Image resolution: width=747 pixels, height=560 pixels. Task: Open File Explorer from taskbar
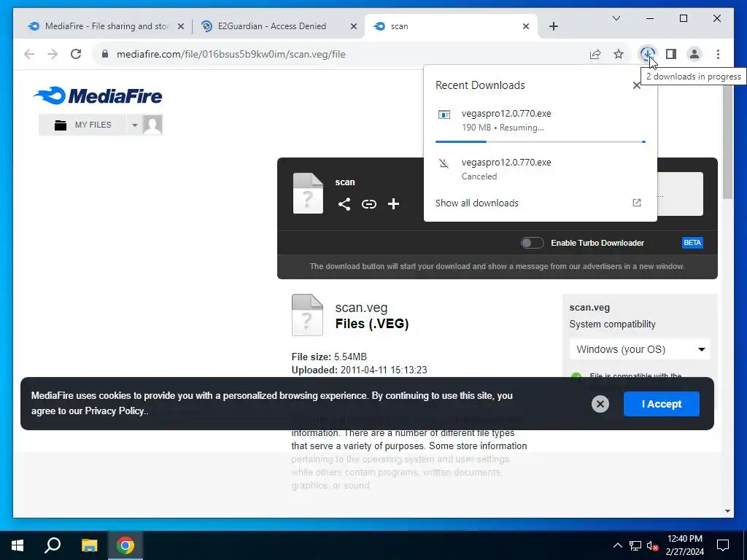(89, 545)
